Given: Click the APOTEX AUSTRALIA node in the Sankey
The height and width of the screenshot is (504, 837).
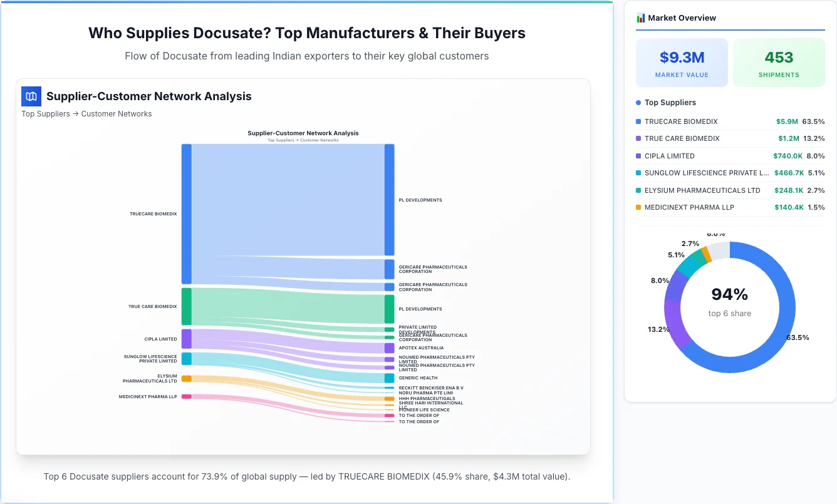Looking at the screenshot, I should click(x=389, y=347).
